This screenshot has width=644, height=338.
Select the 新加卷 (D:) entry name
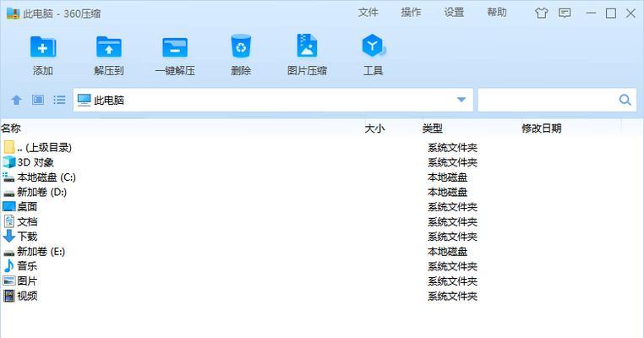pos(42,192)
